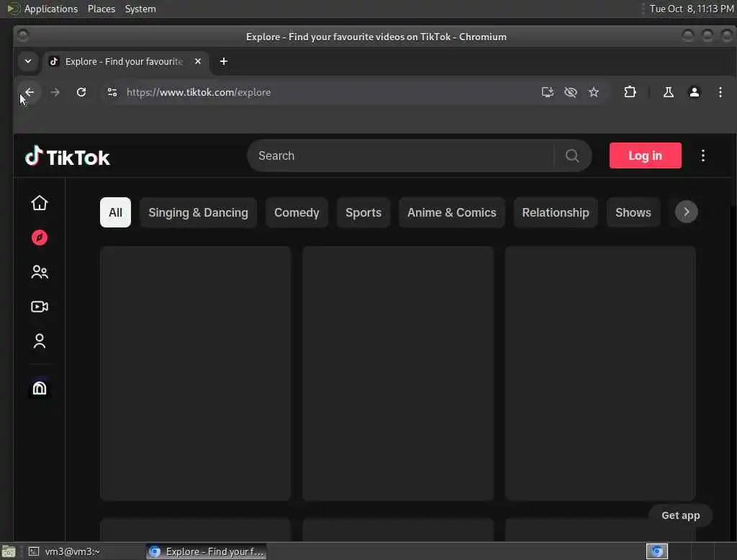Open the Extensions puzzle icon
Screen dimensions: 737x560
pyautogui.click(x=630, y=92)
